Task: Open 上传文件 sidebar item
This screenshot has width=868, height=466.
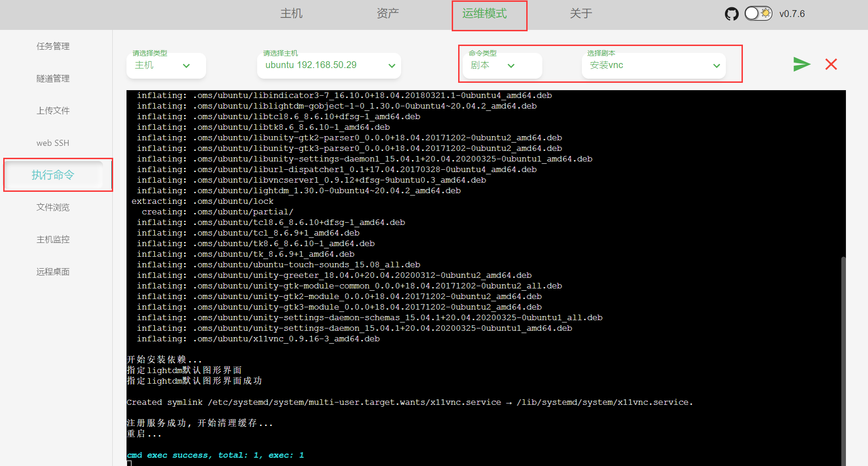Action: (53, 110)
